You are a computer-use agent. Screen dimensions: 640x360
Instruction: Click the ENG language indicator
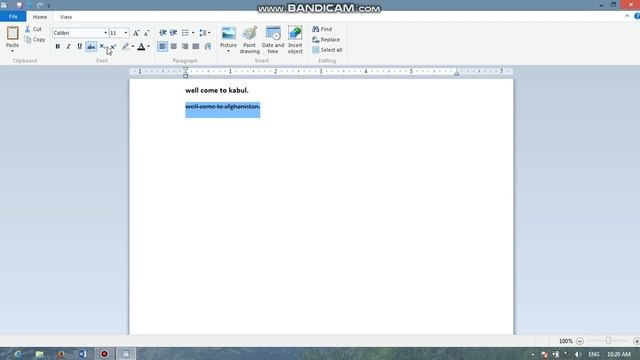(594, 354)
